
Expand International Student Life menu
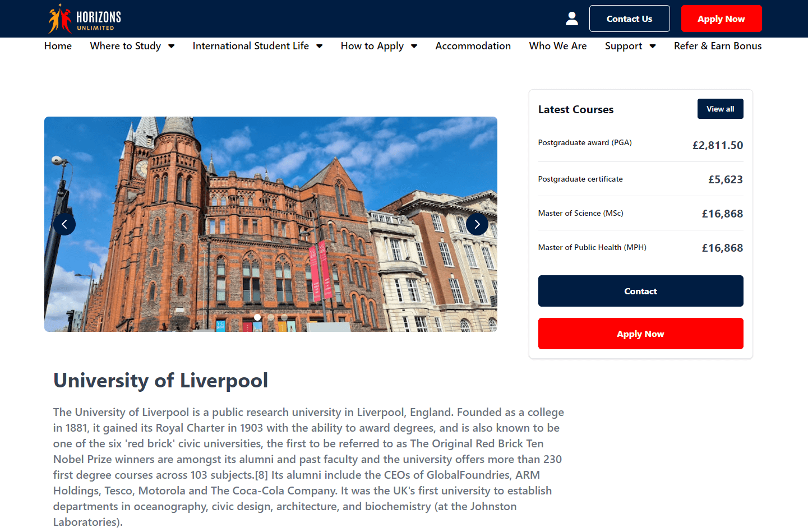[x=257, y=46]
